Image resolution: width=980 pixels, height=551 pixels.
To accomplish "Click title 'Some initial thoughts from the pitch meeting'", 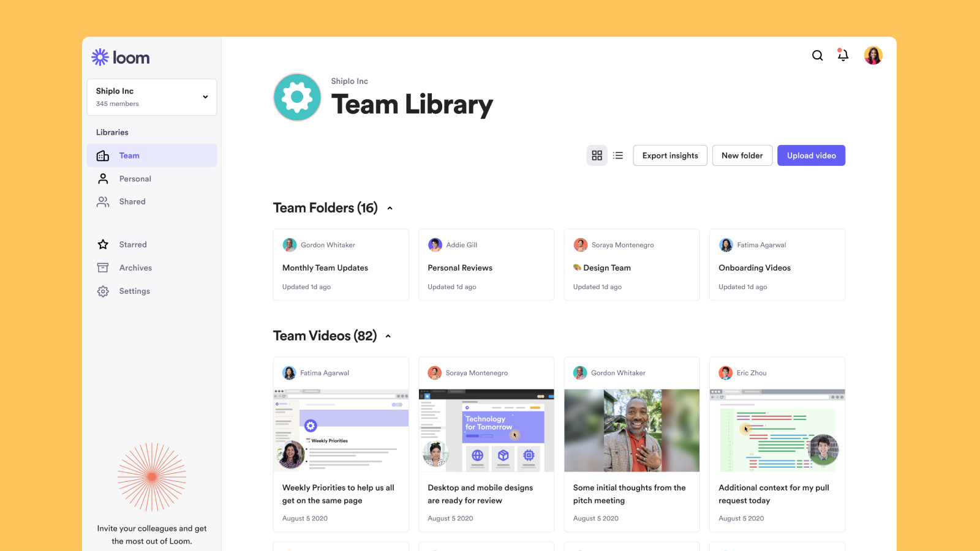I will [630, 494].
